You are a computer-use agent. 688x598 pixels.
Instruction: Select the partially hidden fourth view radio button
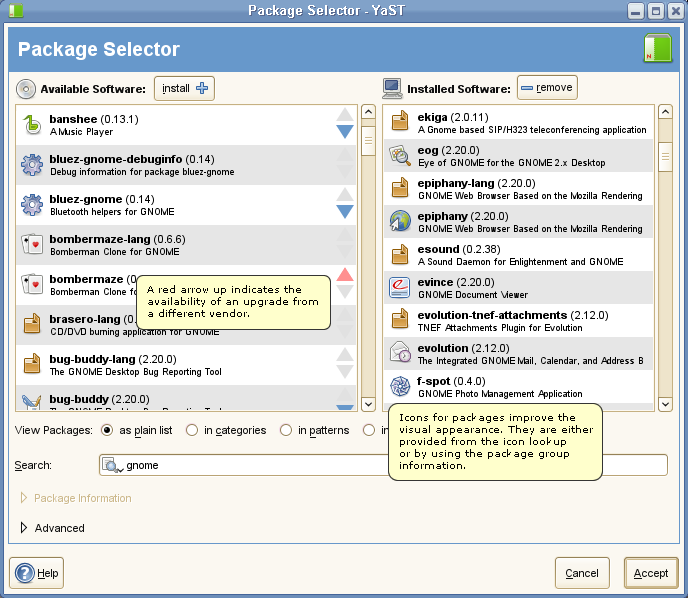click(x=369, y=430)
